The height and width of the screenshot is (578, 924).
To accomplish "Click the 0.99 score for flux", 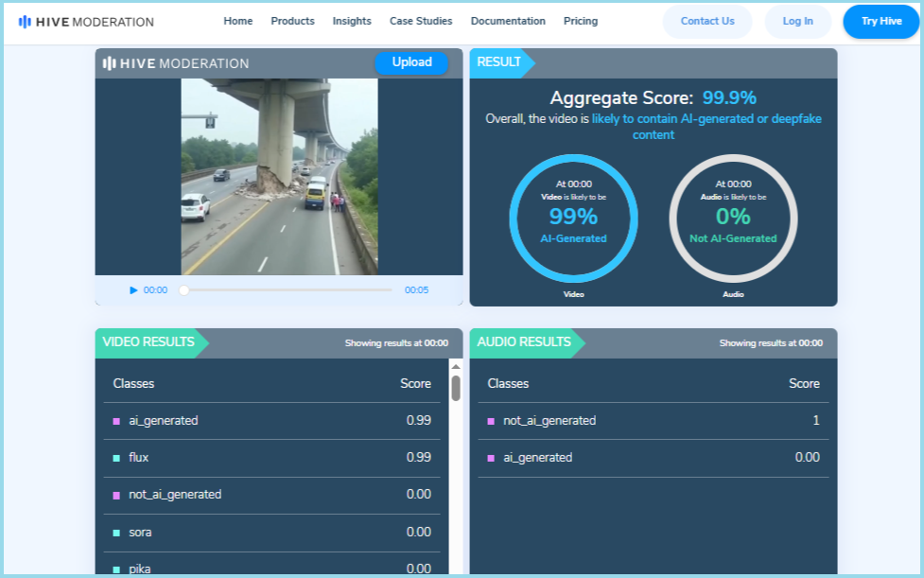I will 418,458.
